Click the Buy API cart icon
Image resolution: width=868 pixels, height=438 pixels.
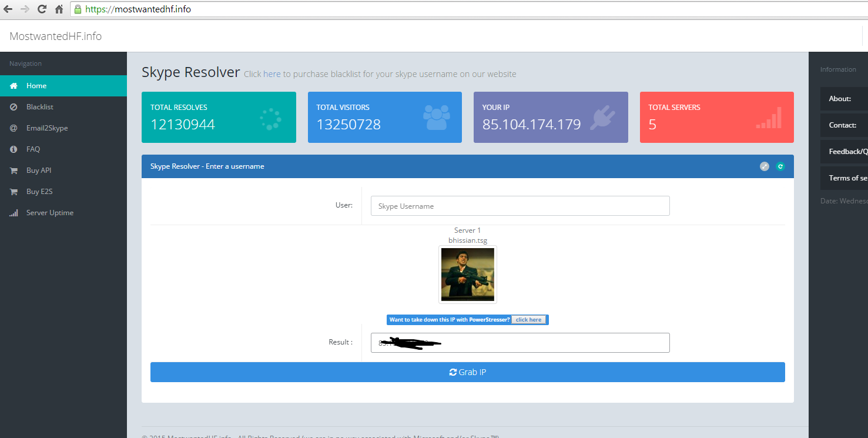tap(14, 170)
